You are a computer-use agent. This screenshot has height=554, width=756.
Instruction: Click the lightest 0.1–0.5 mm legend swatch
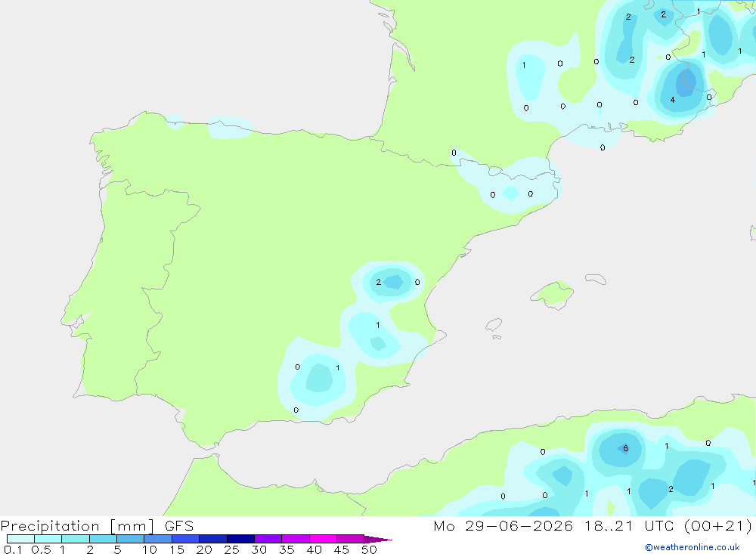(20, 539)
